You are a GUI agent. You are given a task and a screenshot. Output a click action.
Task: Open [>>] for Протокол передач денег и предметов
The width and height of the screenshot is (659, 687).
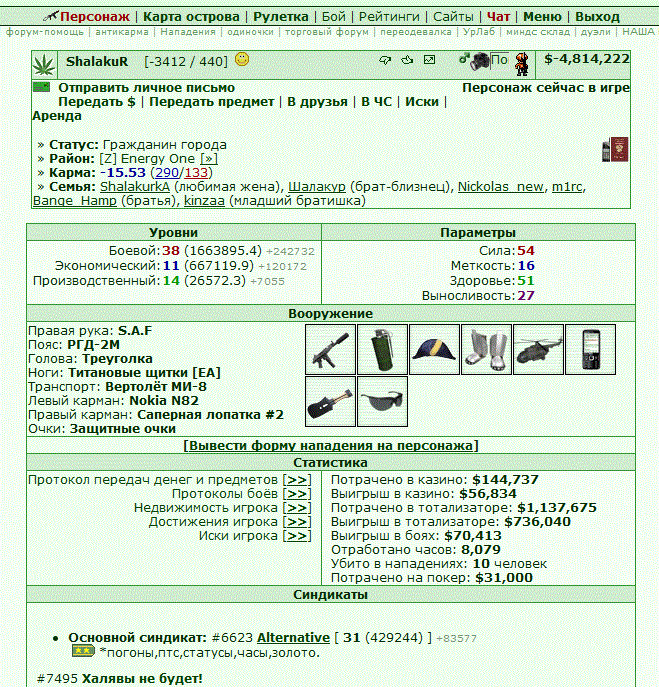pyautogui.click(x=297, y=480)
